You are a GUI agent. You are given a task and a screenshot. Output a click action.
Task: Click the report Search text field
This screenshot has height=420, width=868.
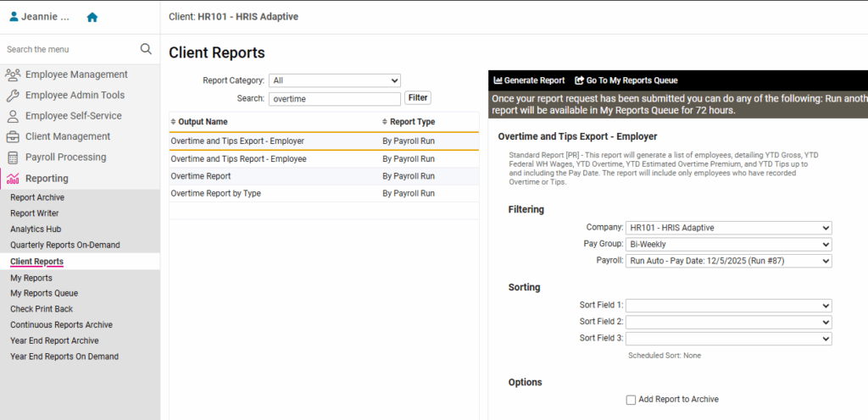pos(334,99)
